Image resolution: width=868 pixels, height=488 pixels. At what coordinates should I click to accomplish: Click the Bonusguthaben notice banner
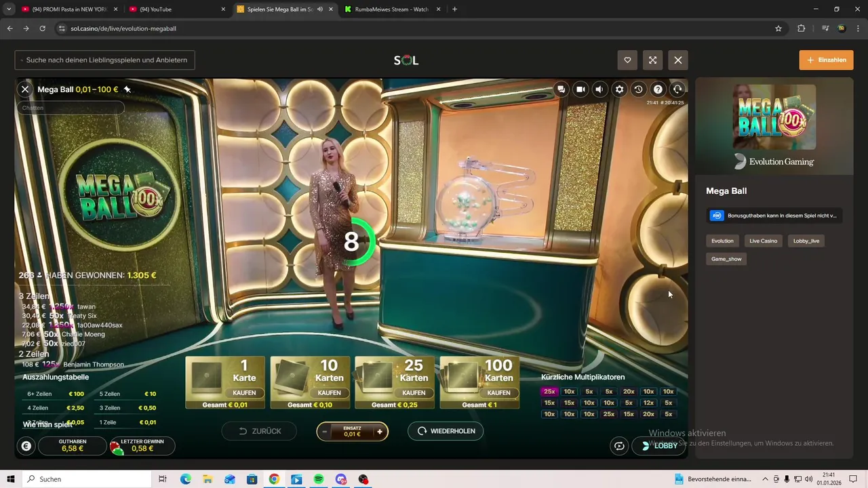point(774,216)
